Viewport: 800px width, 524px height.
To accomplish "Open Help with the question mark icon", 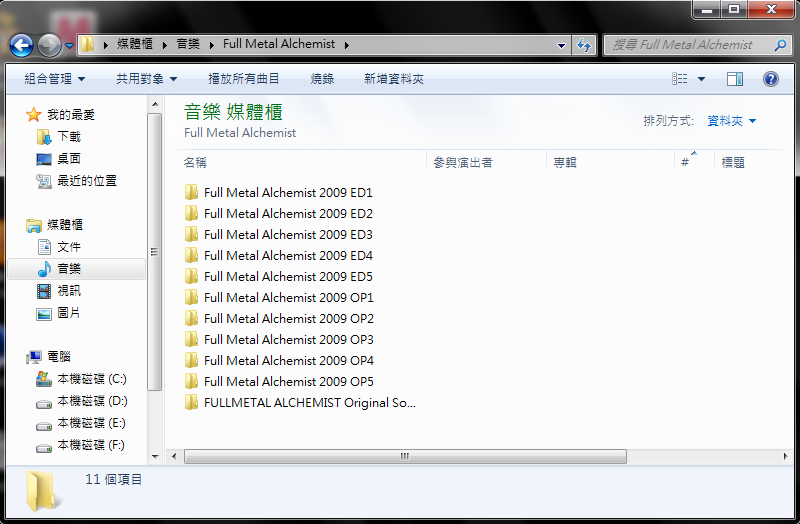I will pos(771,79).
